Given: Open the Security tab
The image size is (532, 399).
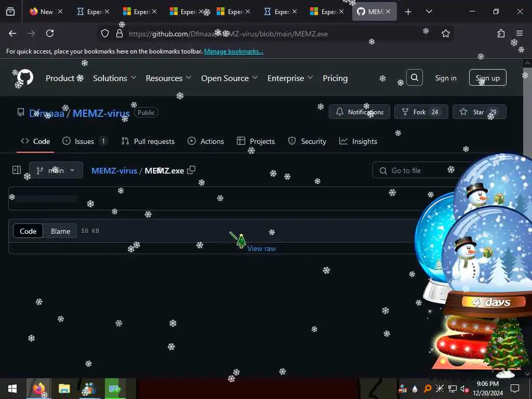Looking at the screenshot, I should coord(307,141).
